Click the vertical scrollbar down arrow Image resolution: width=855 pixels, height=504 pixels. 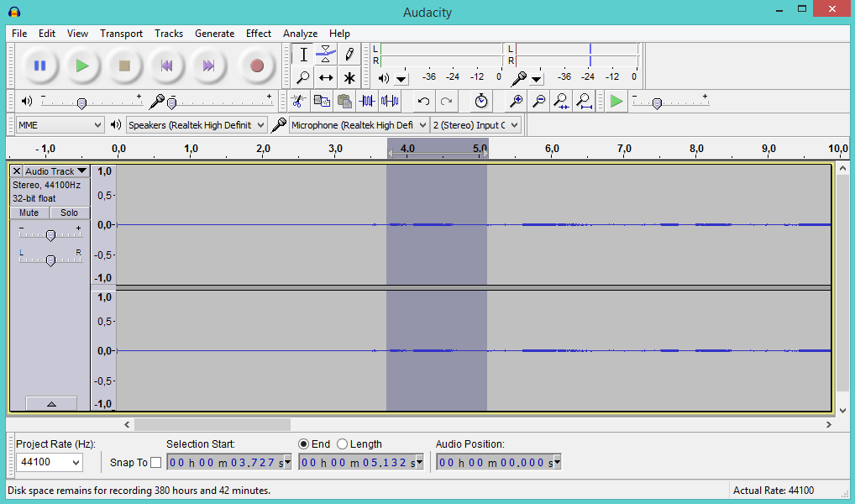click(843, 411)
